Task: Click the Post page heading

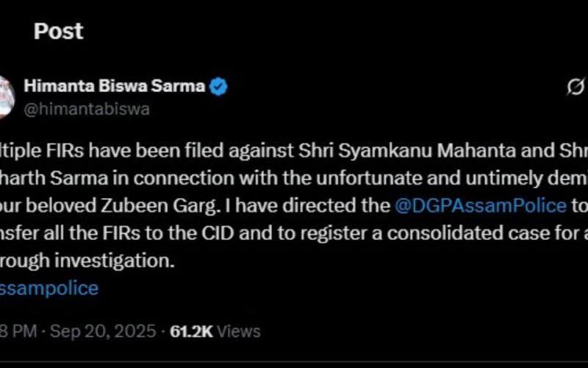Action: coord(58,32)
